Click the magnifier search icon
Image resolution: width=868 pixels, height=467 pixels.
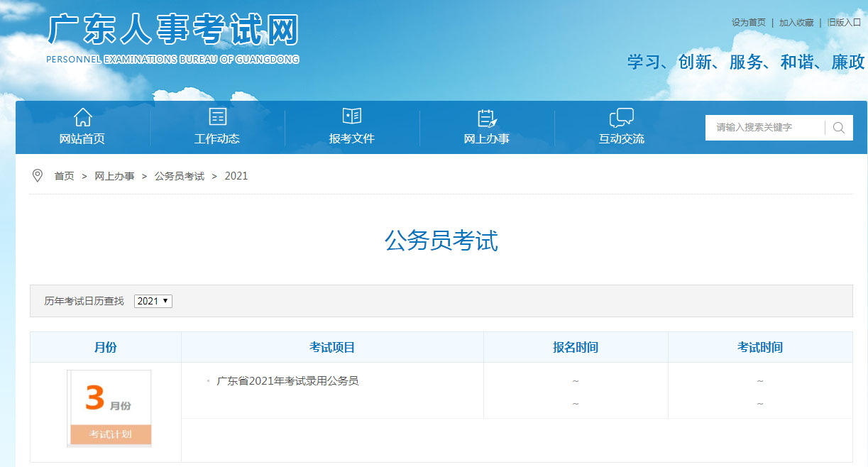839,128
